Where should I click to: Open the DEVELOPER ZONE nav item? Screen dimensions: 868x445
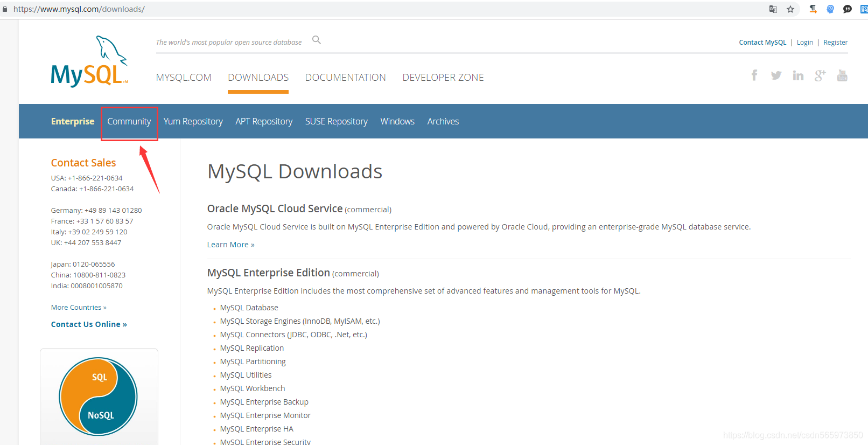point(443,78)
